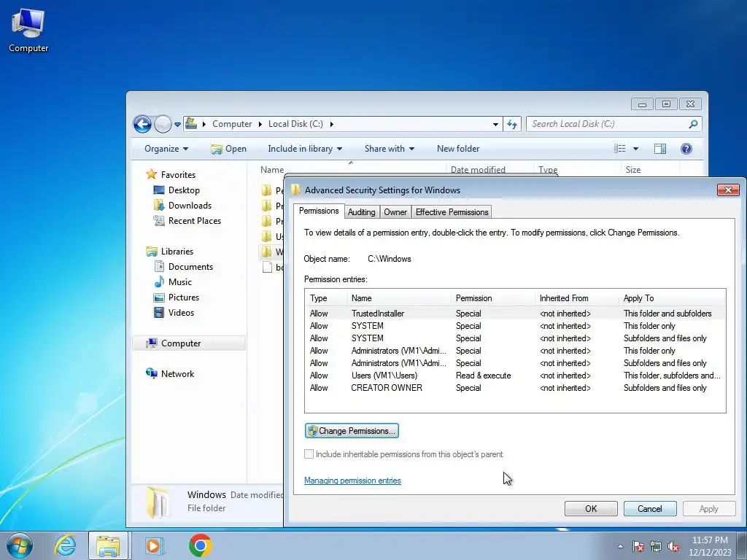
Task: Open Managing permission entries link
Action: (352, 481)
